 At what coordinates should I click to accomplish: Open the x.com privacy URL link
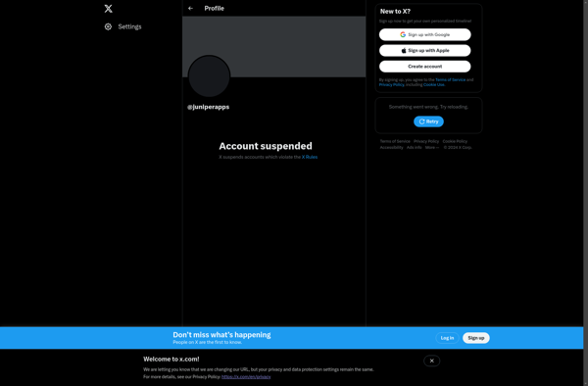click(246, 377)
